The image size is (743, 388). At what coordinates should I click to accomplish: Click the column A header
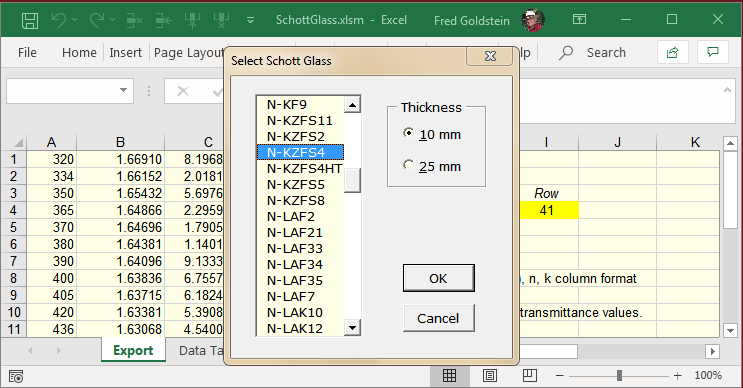click(51, 142)
